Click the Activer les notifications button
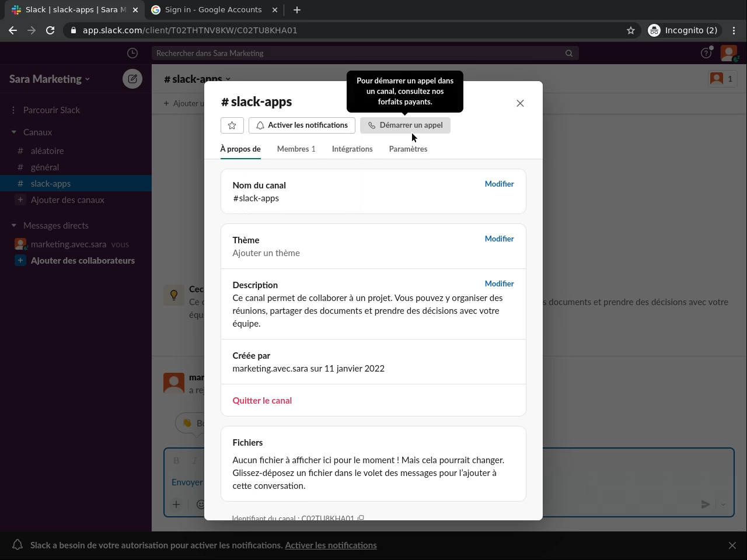The width and height of the screenshot is (747, 560). 302,125
